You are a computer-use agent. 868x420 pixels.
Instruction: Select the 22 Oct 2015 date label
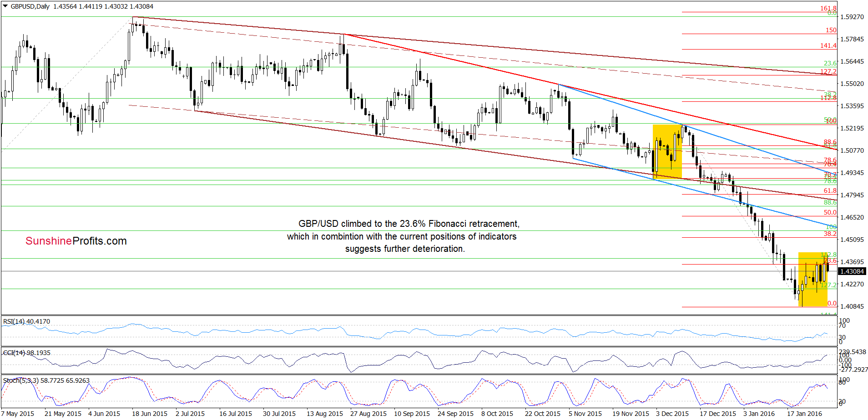point(543,414)
